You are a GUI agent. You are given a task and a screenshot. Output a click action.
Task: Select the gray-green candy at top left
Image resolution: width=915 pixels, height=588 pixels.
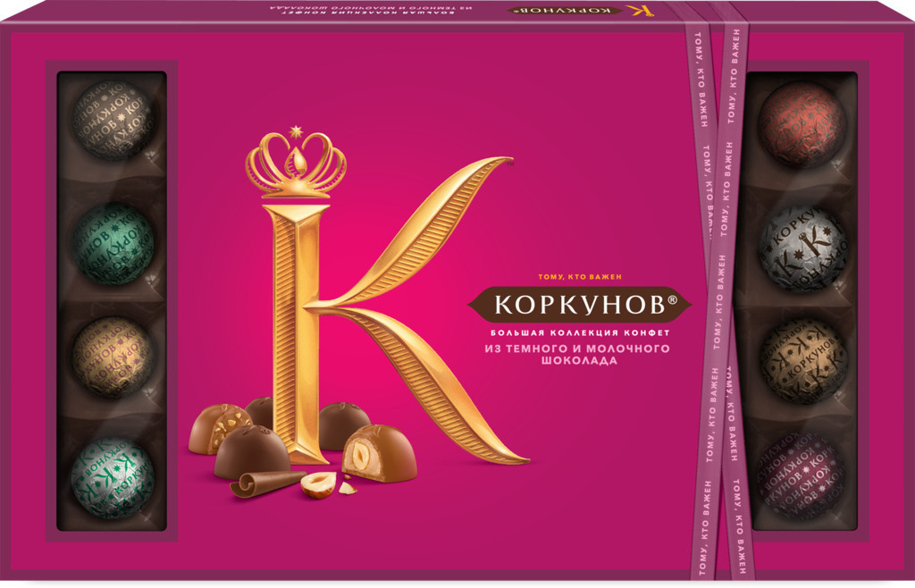113,121
